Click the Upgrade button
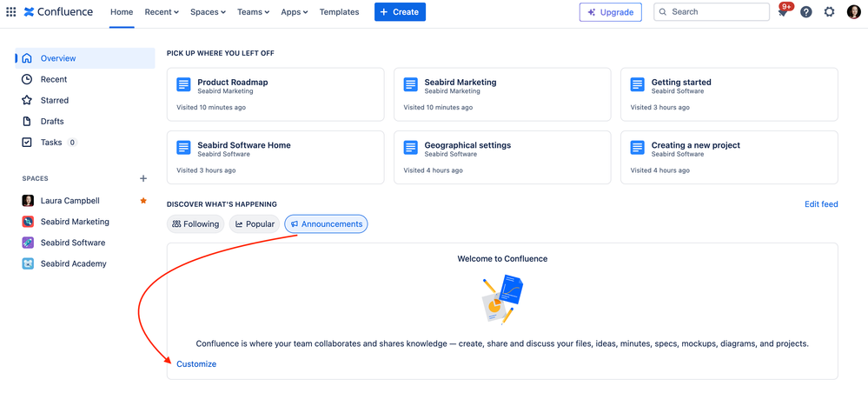 [611, 12]
